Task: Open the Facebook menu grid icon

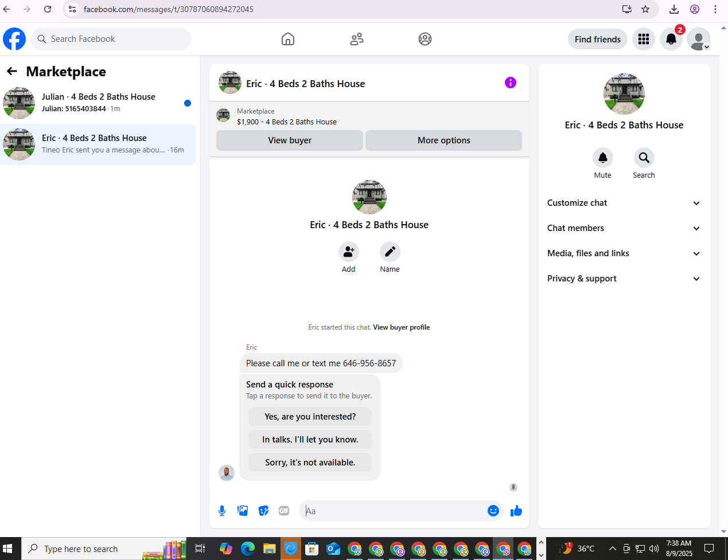Action: pyautogui.click(x=644, y=39)
